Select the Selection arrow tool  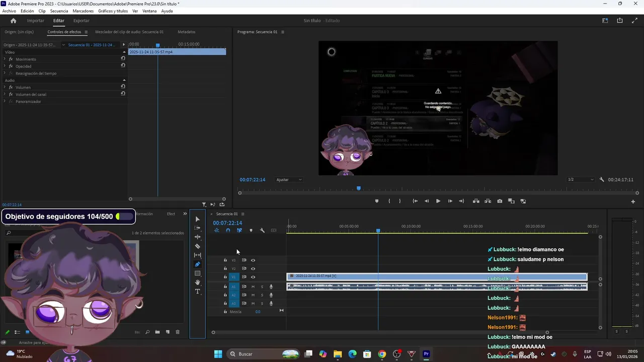pyautogui.click(x=197, y=219)
